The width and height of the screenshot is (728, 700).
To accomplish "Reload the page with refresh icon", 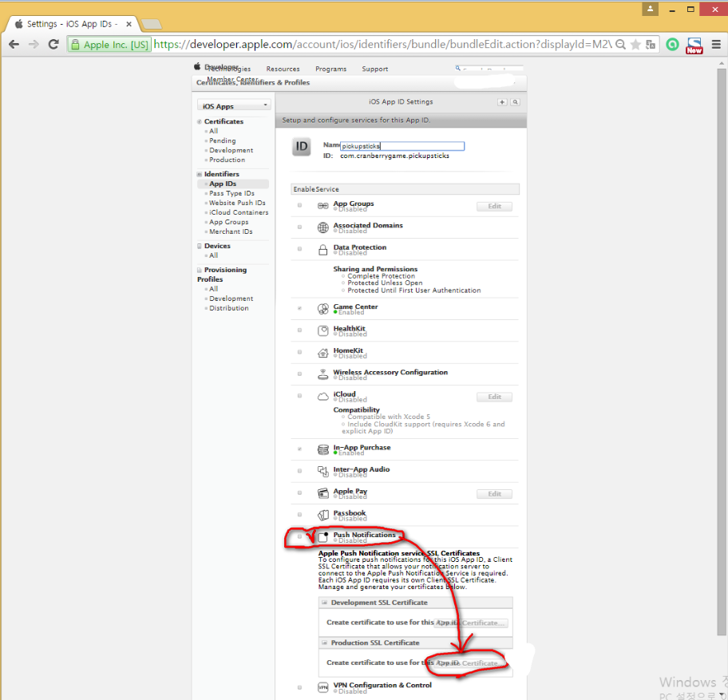I will coord(53,45).
